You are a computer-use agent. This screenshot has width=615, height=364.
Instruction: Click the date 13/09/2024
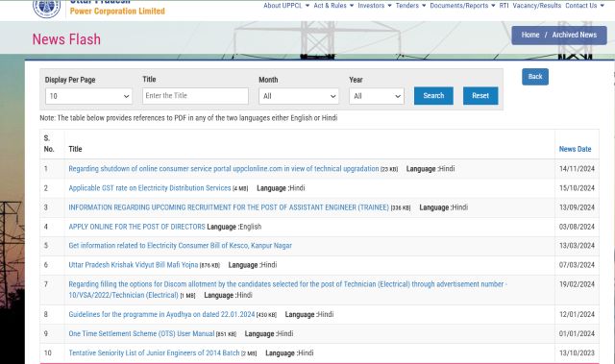click(577, 207)
